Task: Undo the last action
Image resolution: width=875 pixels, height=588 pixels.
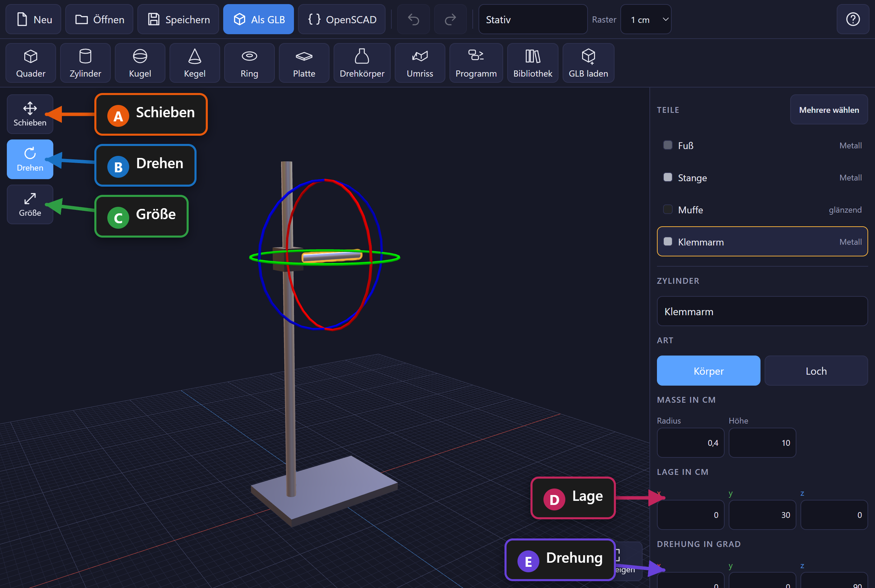Action: tap(414, 19)
